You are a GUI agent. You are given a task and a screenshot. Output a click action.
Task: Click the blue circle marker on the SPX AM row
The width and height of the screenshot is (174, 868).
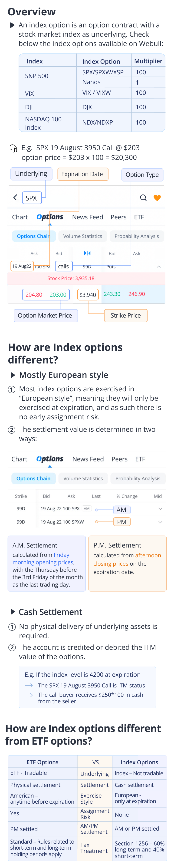[97, 510]
